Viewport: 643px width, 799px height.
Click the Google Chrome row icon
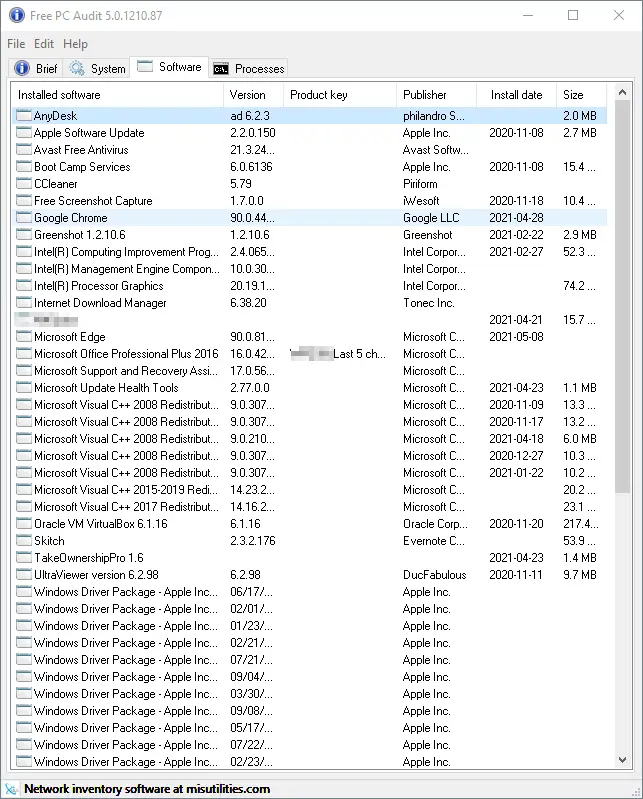pos(23,218)
